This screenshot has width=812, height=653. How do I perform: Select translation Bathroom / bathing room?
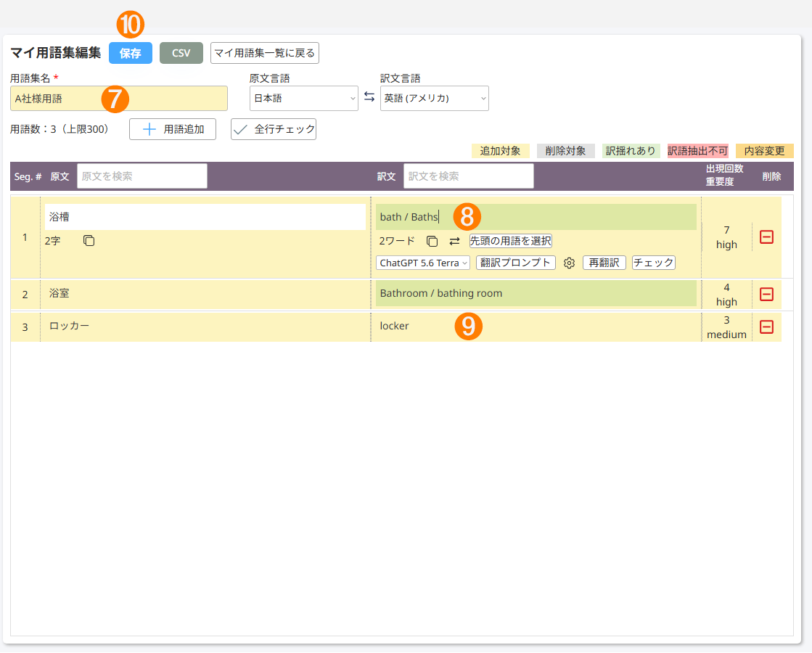tap(536, 294)
